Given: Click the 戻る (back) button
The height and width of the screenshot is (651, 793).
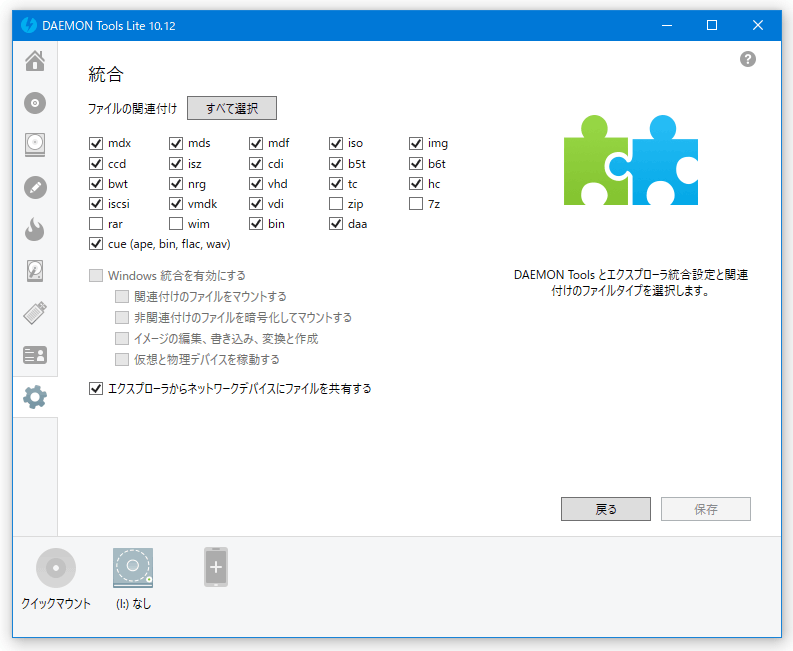Looking at the screenshot, I should [606, 509].
